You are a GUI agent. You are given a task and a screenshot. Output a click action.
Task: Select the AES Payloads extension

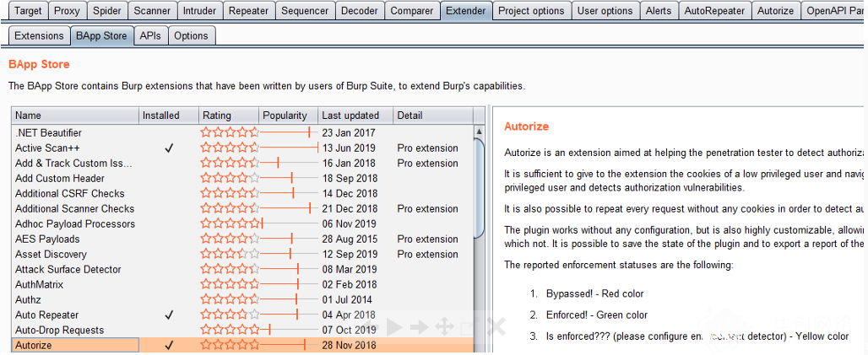[x=242, y=239]
